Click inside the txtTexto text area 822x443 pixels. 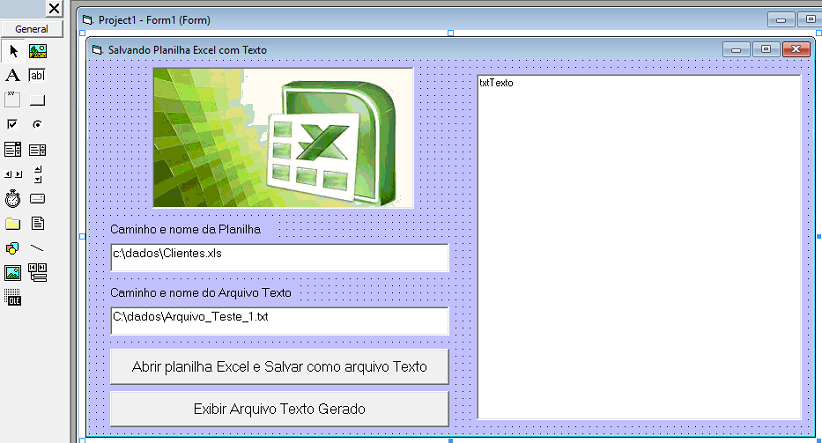(639, 247)
